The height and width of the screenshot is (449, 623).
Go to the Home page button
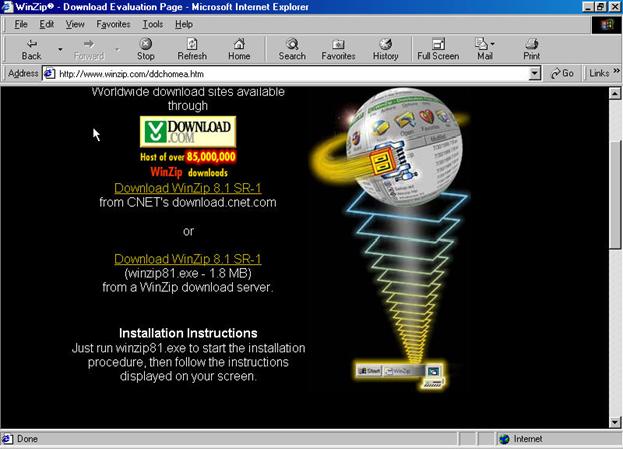[239, 49]
